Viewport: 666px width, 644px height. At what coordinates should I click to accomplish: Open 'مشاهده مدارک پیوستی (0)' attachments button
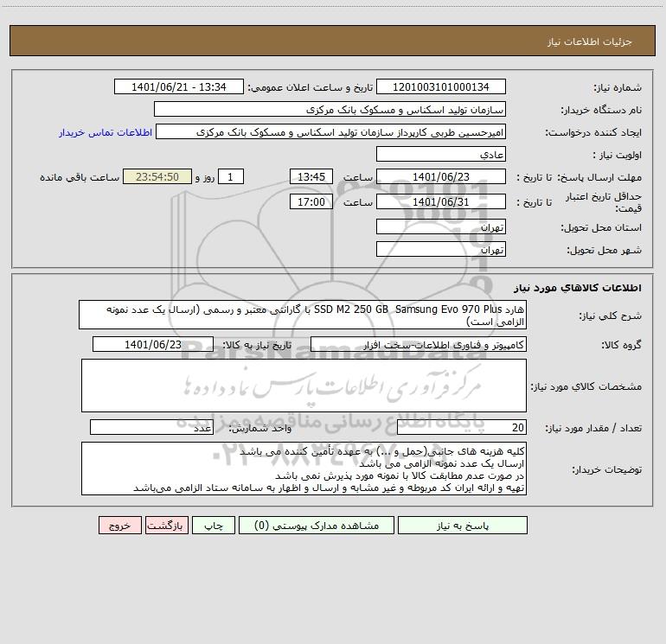(317, 526)
